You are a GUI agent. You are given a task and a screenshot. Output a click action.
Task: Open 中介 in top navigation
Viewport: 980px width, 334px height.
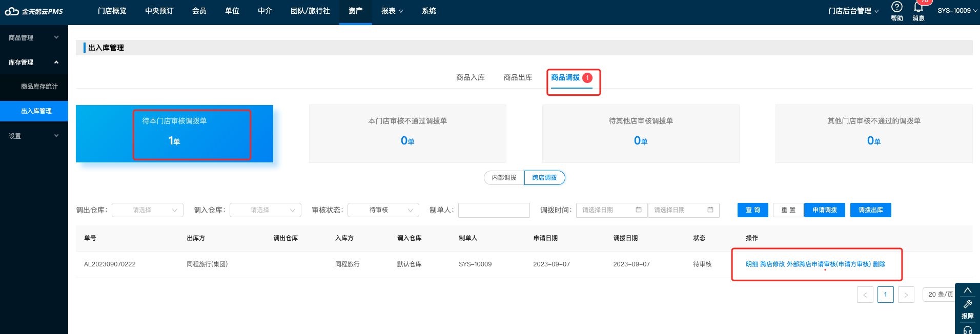tap(265, 11)
